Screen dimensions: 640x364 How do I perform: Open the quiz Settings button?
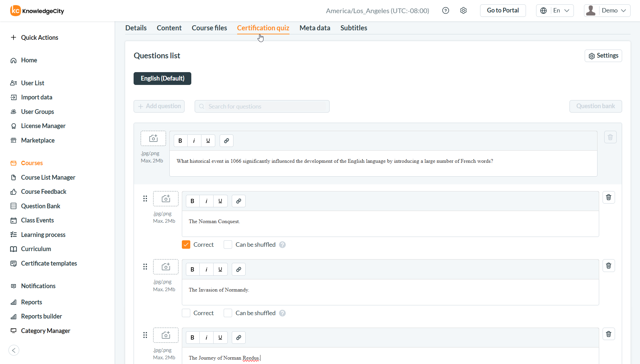tap(603, 56)
